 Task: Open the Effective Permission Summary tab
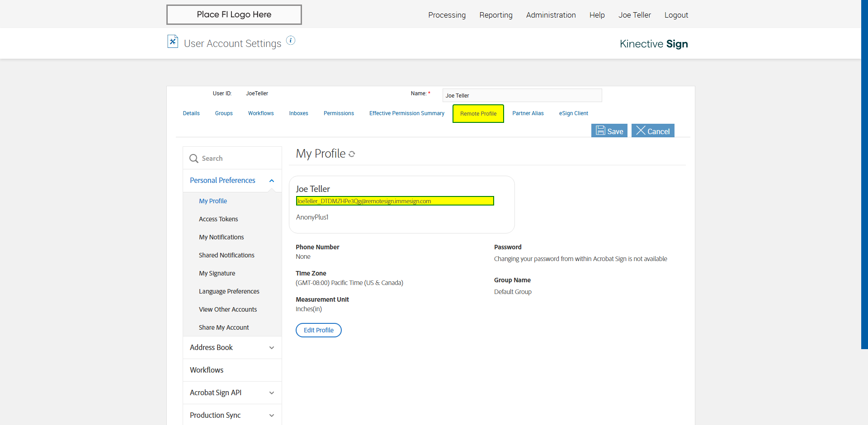(x=407, y=113)
